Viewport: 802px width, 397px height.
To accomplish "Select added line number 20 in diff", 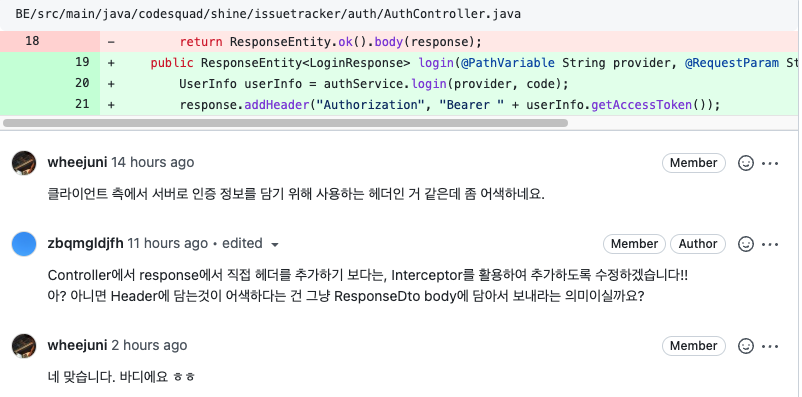I will pyautogui.click(x=82, y=83).
